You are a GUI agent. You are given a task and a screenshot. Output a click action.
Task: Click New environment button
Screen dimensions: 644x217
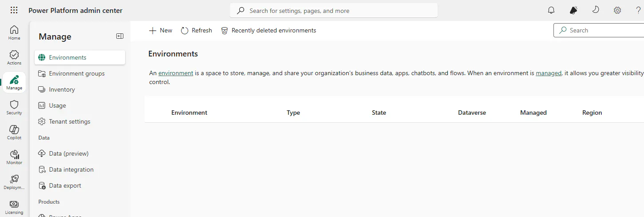point(161,30)
